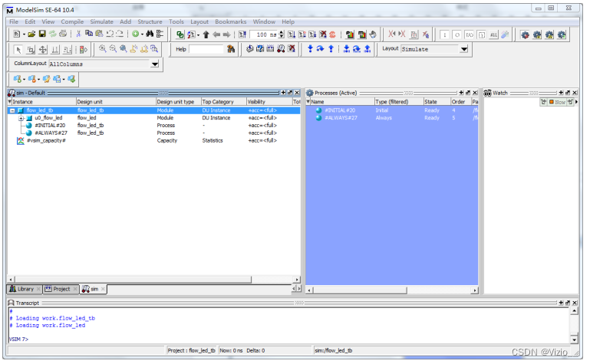The width and height of the screenshot is (590, 364).
Task: Click the Help search binoculars icon
Action: coord(231,49)
